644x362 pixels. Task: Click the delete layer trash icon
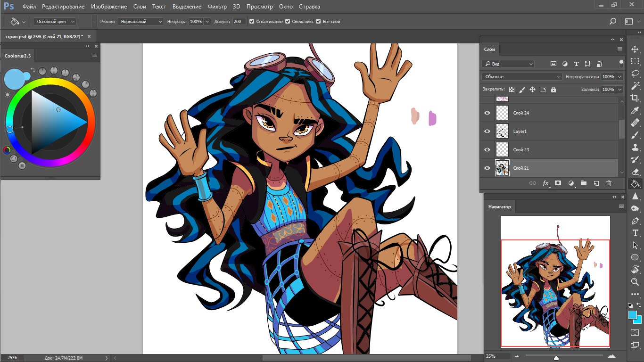coord(609,183)
